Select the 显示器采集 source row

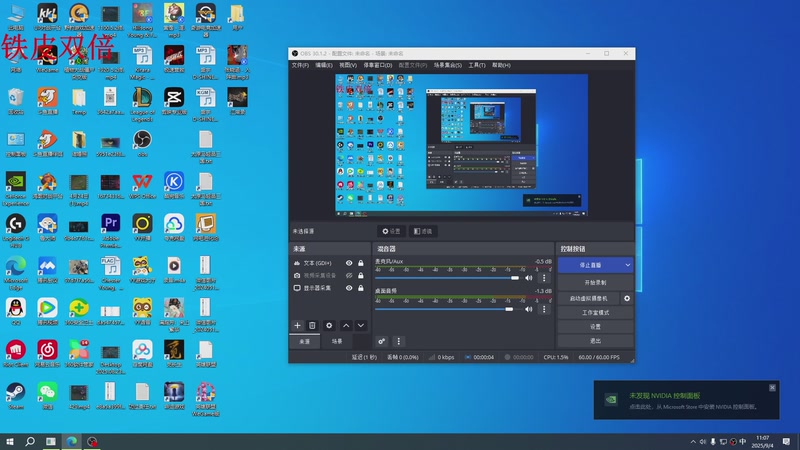coord(330,288)
